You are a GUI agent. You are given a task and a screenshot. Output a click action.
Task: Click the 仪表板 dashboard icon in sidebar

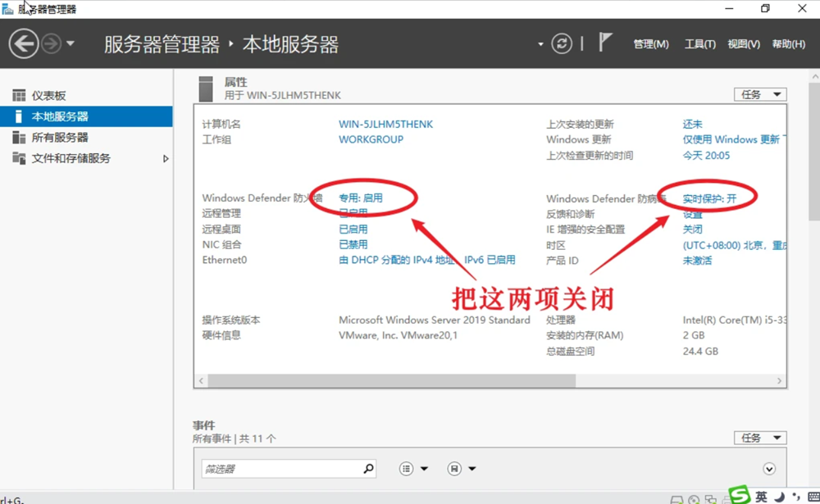(19, 96)
